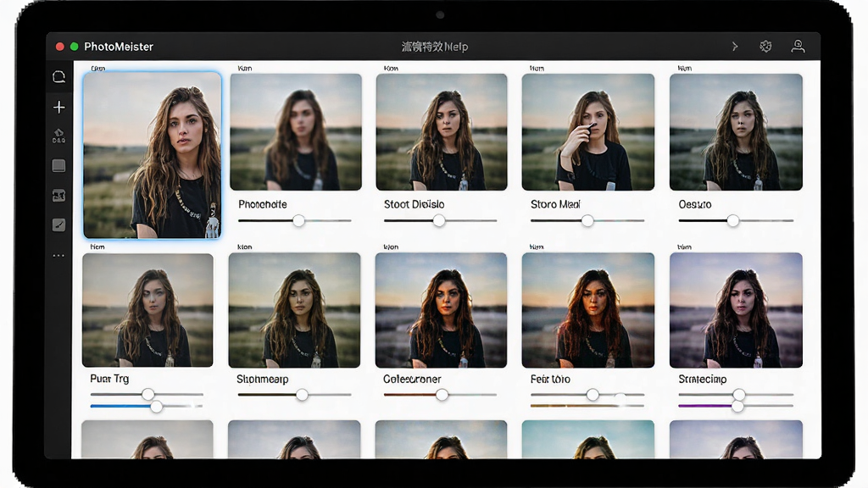Click the Stratecimp filter label
This screenshot has width=868, height=488.
tap(703, 379)
